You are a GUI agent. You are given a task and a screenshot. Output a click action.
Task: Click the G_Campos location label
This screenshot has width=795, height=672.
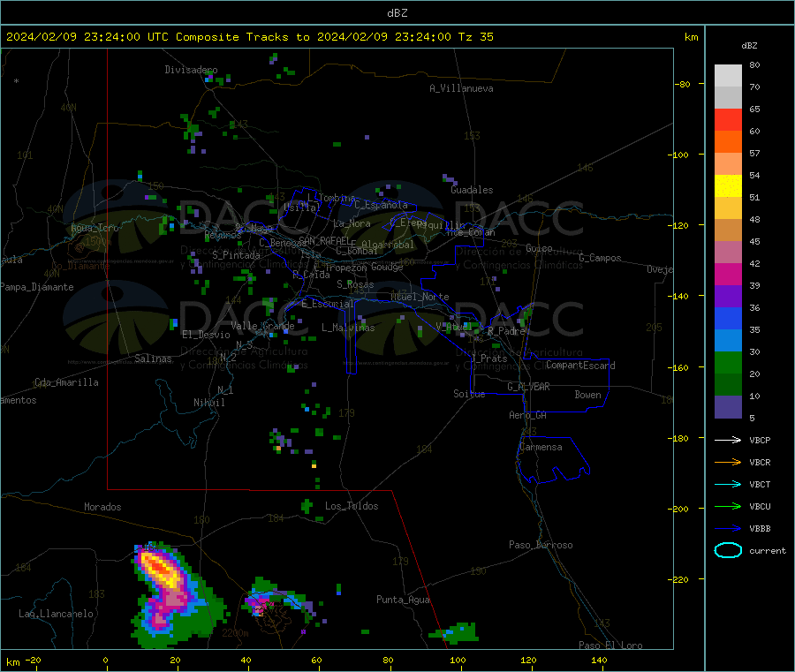[x=601, y=258]
